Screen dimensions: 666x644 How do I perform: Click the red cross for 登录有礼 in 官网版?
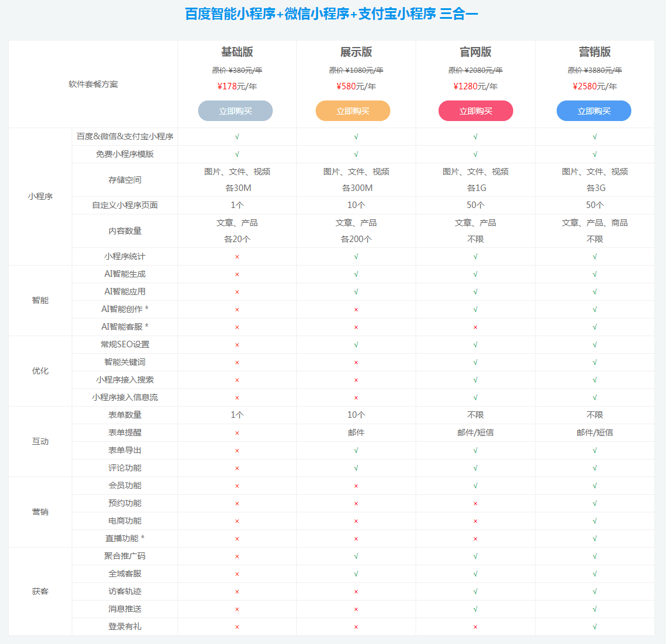click(x=476, y=627)
